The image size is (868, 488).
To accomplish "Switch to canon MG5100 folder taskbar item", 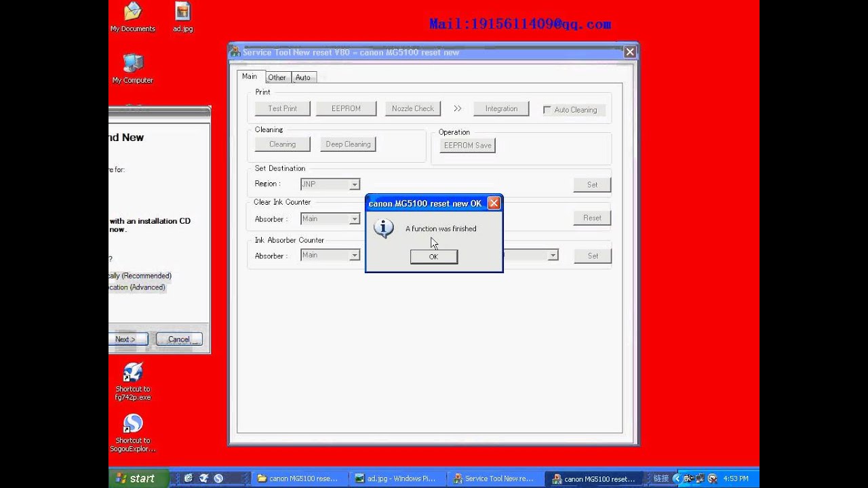I will point(298,479).
